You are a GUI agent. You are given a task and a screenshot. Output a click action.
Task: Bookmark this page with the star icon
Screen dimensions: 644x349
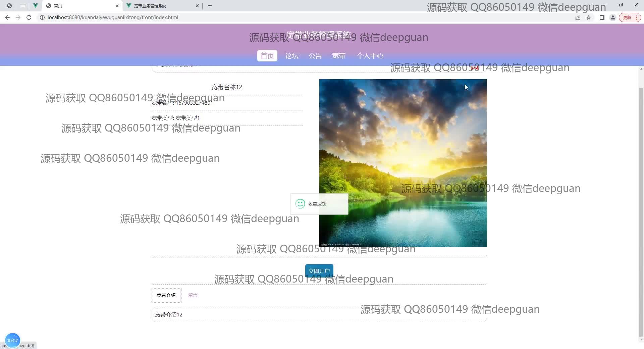589,17
